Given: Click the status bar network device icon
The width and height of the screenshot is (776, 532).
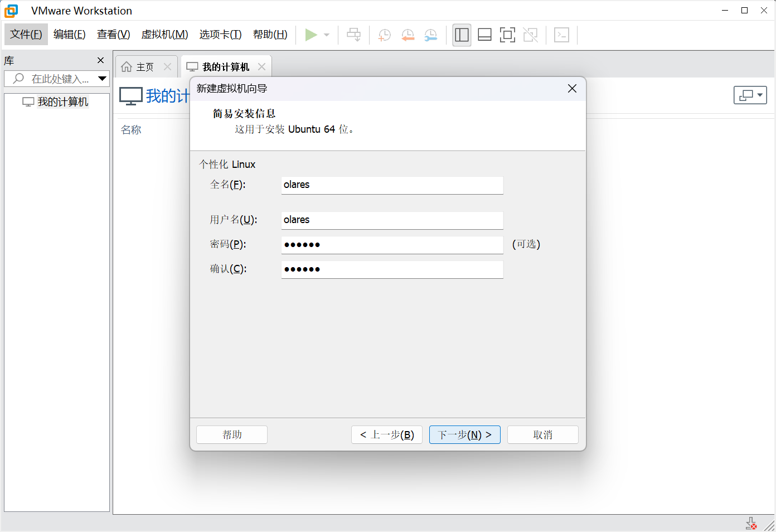Looking at the screenshot, I should 751,524.
